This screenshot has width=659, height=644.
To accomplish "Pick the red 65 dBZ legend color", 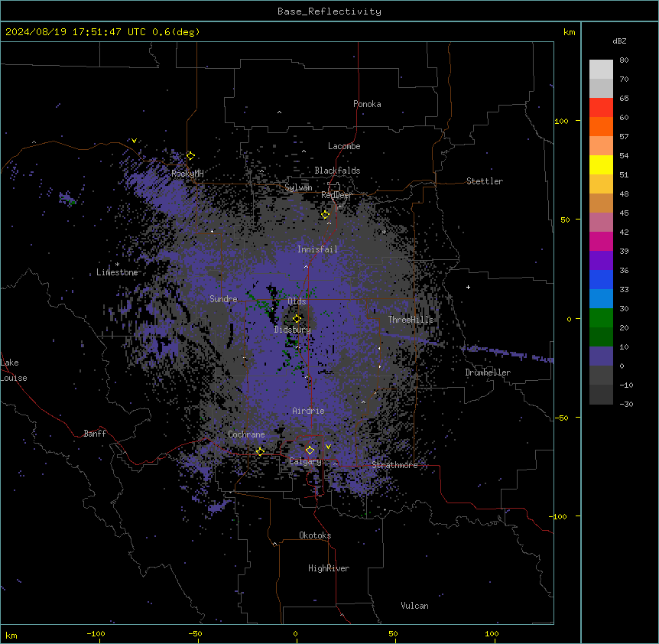I will pyautogui.click(x=601, y=107).
